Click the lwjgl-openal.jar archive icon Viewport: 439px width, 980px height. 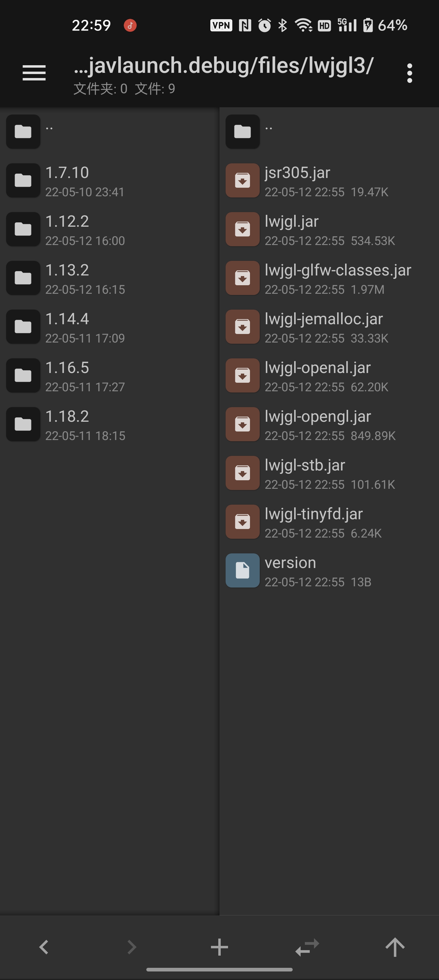click(242, 375)
